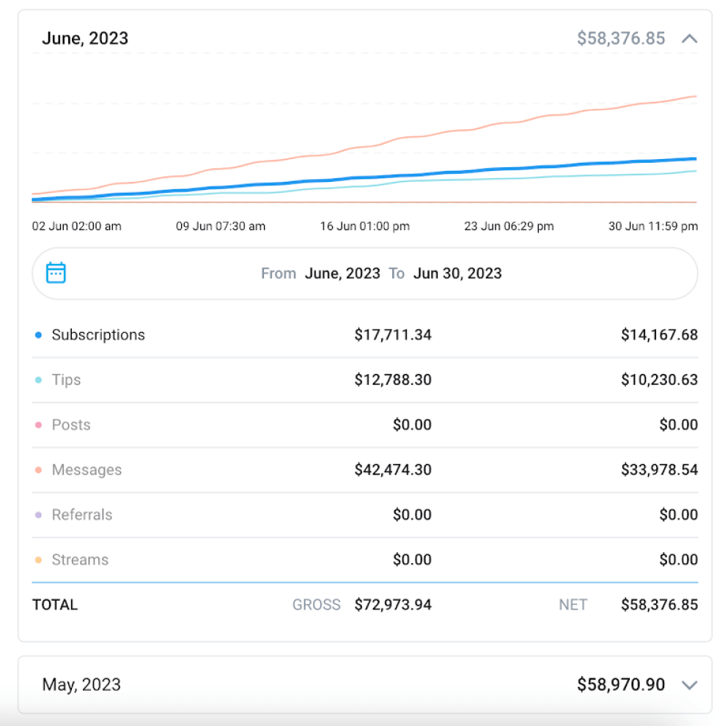Toggle the Messages series in the chart

87,470
